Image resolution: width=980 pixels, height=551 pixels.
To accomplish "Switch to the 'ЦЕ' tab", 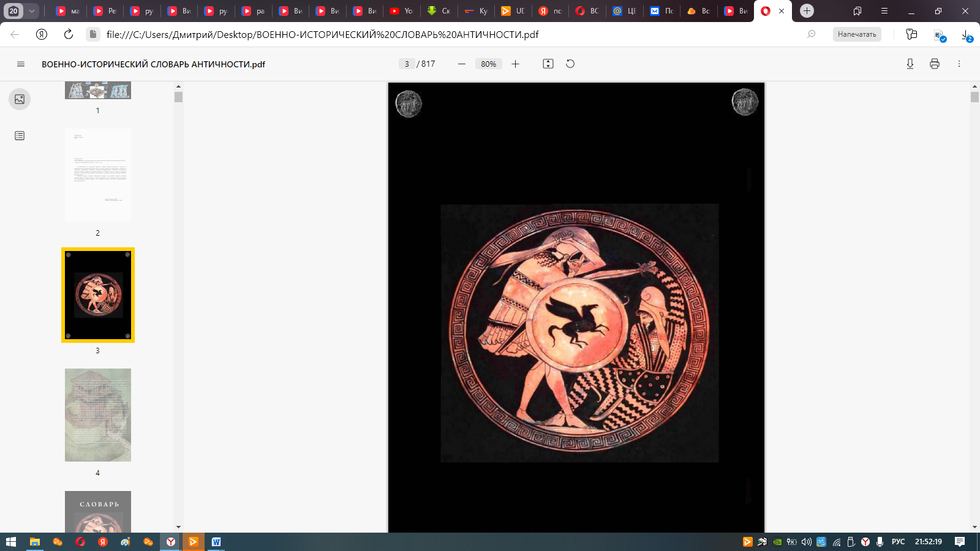I will click(624, 11).
